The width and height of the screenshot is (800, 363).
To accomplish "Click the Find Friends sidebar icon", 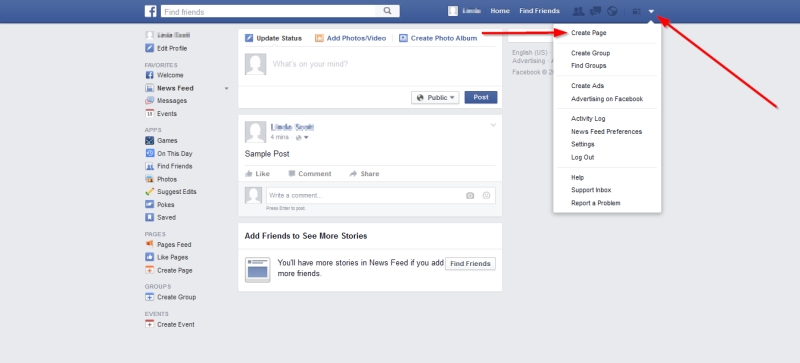I will (149, 166).
